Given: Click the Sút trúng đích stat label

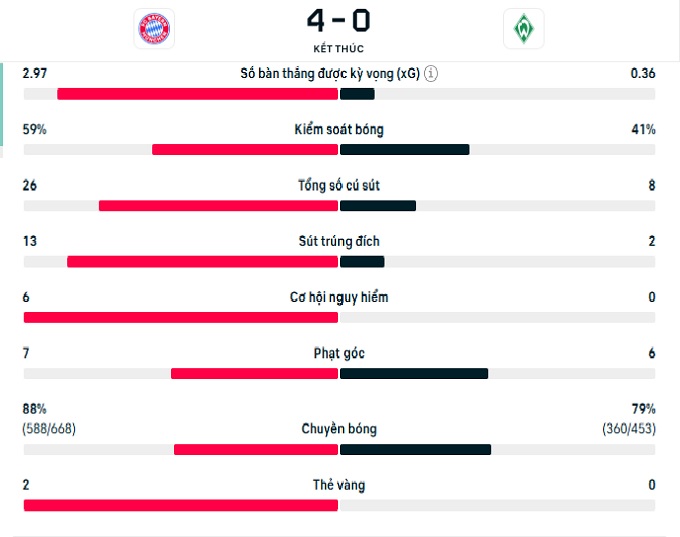Looking at the screenshot, I should pyautogui.click(x=339, y=241).
